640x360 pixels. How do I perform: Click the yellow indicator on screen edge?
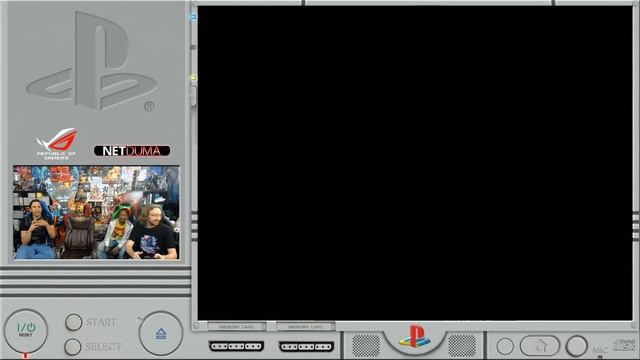click(193, 78)
